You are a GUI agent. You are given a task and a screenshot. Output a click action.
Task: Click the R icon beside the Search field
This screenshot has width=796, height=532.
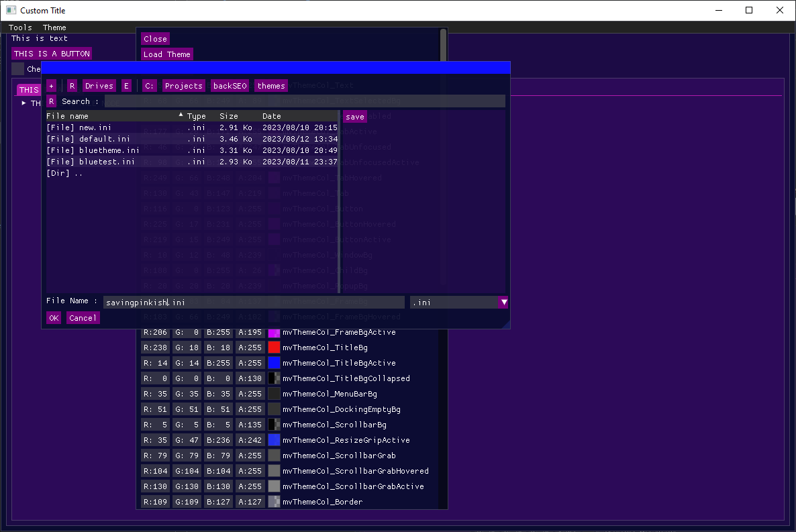pyautogui.click(x=50, y=101)
